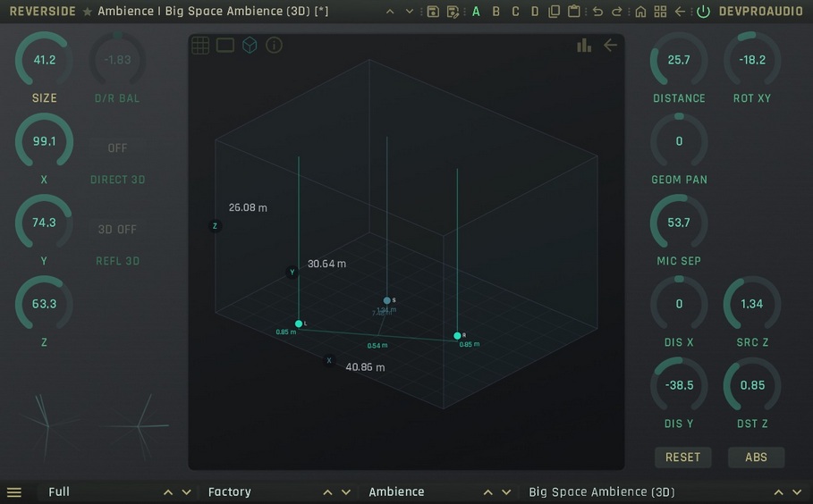
Task: Save the current preset
Action: coord(433,12)
